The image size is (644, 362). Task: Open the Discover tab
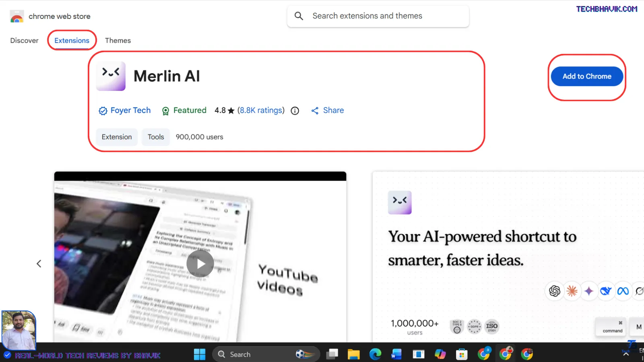[x=24, y=40]
